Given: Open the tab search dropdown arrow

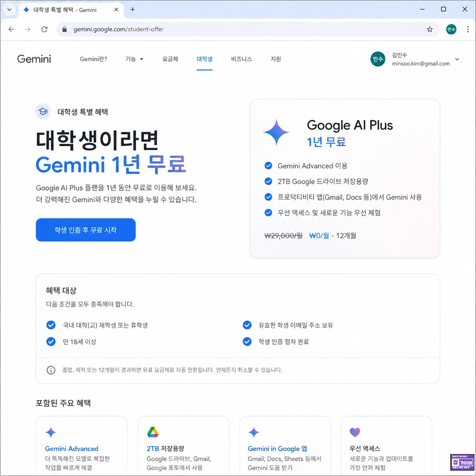Looking at the screenshot, I should 9,9.
